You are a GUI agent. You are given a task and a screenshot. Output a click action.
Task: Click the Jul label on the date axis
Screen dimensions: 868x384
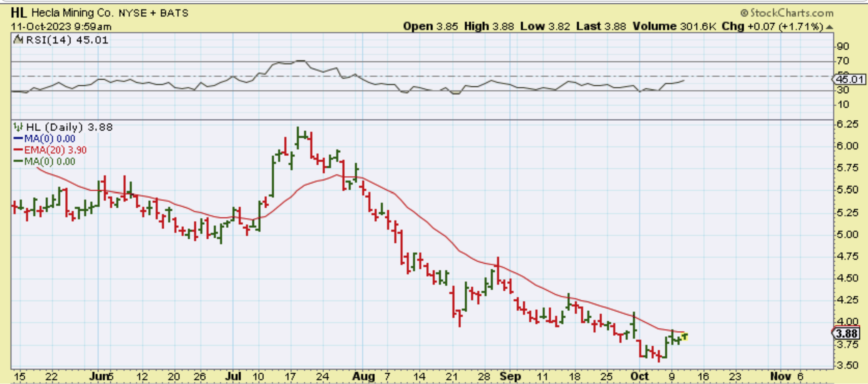click(x=233, y=376)
